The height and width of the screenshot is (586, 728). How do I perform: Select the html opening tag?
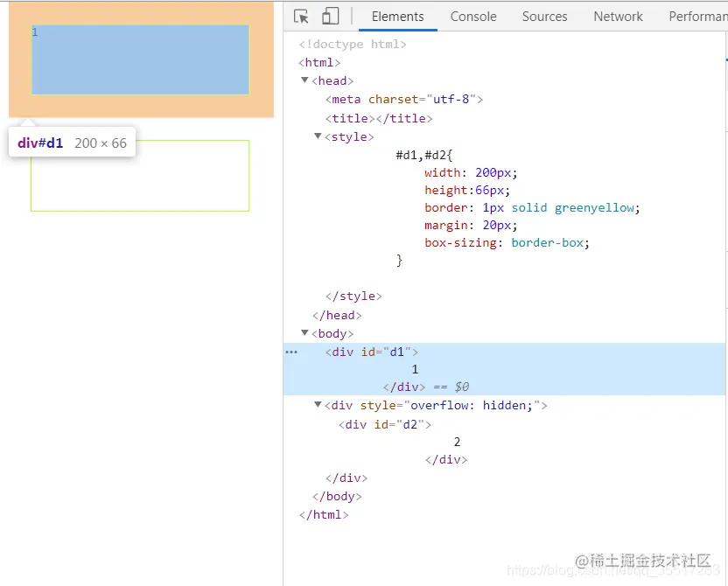[x=319, y=63]
